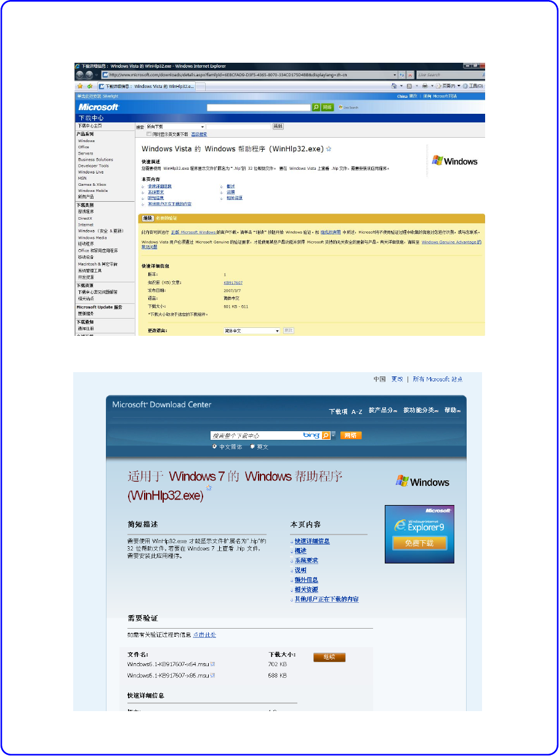Click the Live Search logo on Vista page
Viewport: 559px width, 756px height.
[x=348, y=108]
